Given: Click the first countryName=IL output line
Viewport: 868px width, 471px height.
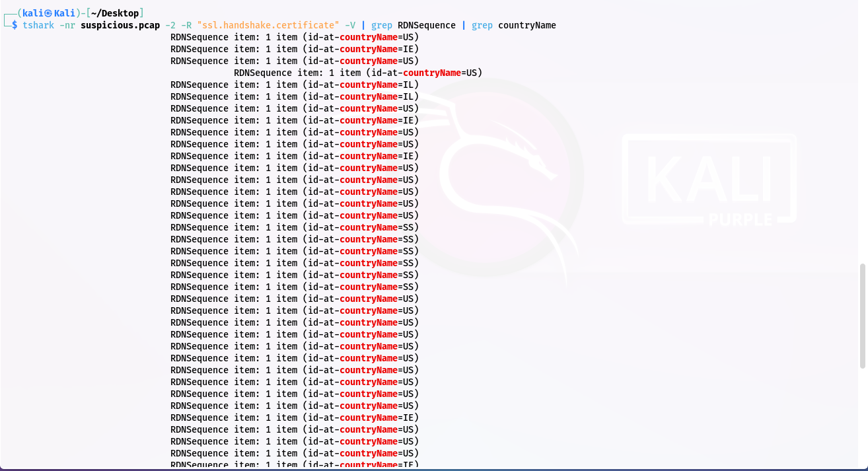Looking at the screenshot, I should [x=295, y=85].
